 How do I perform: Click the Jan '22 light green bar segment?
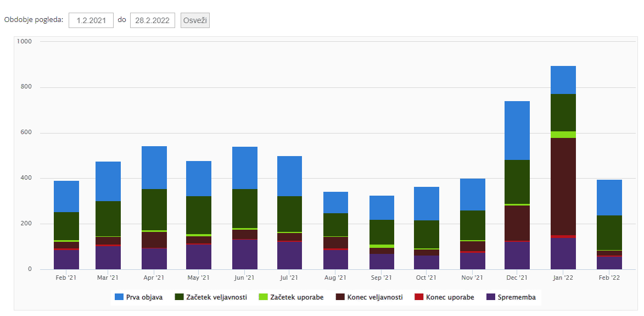click(563, 135)
